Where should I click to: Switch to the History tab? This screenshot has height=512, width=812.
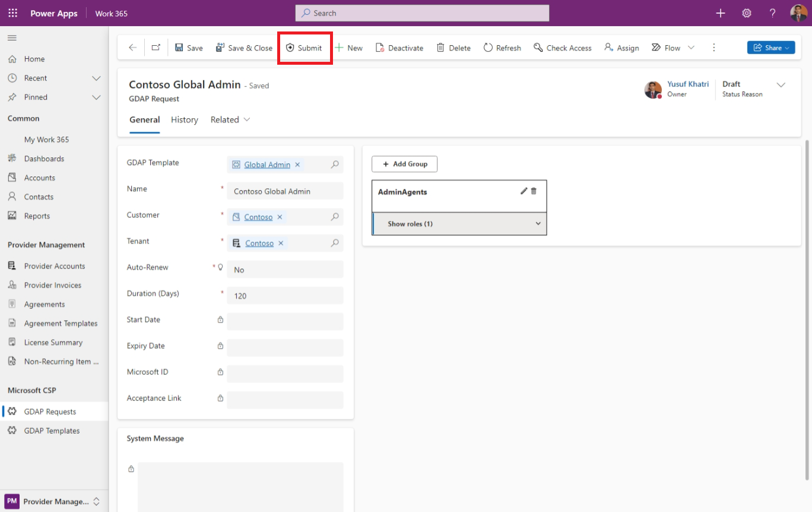[185, 120]
